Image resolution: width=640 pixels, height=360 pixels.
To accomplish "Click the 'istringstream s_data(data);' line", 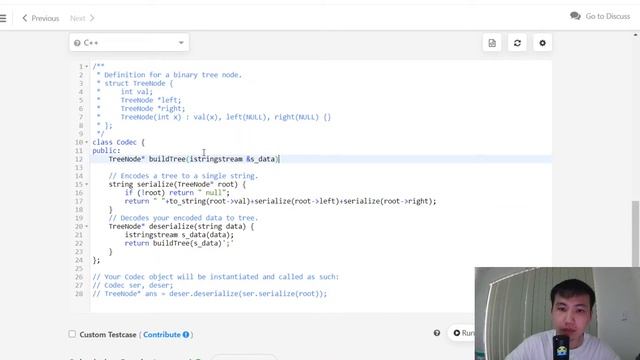I will tap(179, 235).
